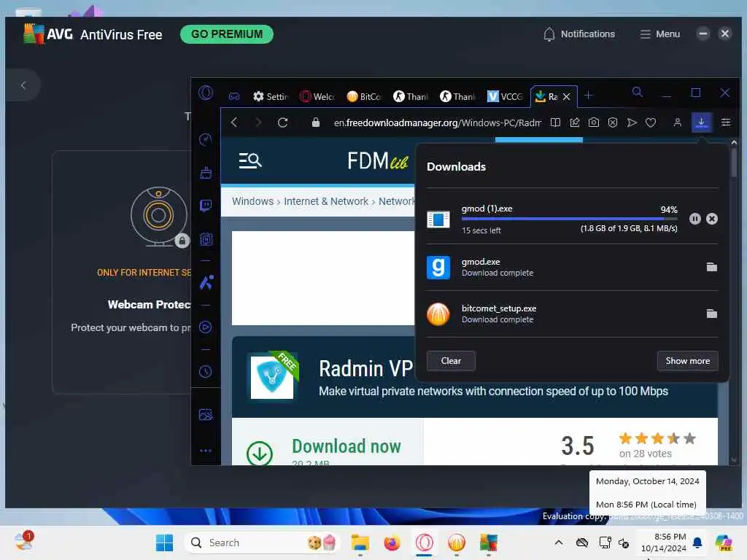This screenshot has width=747, height=560.
Task: Open a new tab with plus
Action: 589,96
